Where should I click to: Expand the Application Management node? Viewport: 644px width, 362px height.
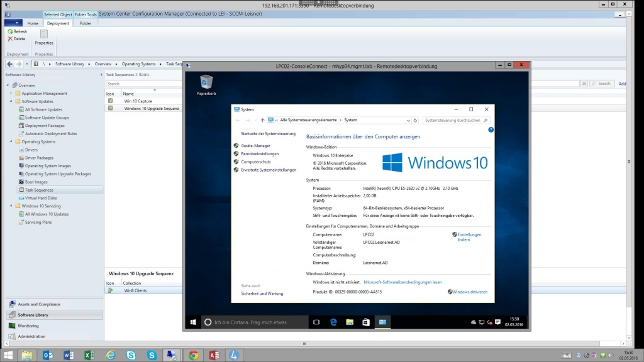(11, 93)
